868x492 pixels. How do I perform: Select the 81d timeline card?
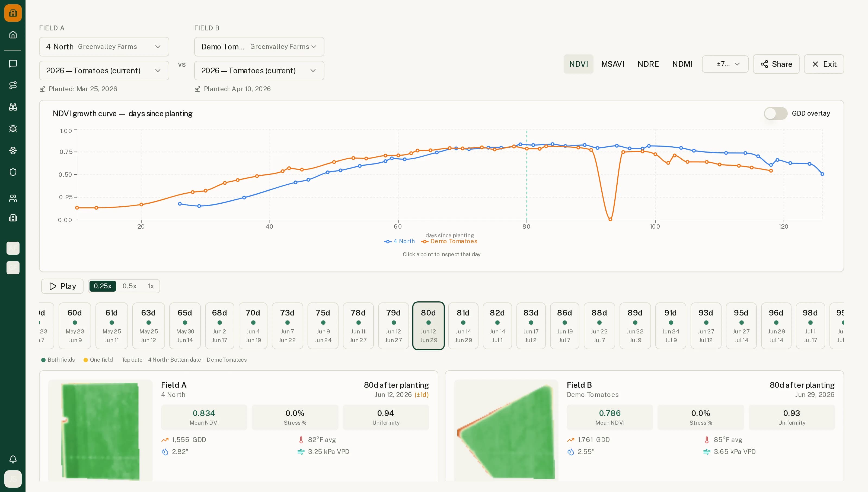[463, 326]
